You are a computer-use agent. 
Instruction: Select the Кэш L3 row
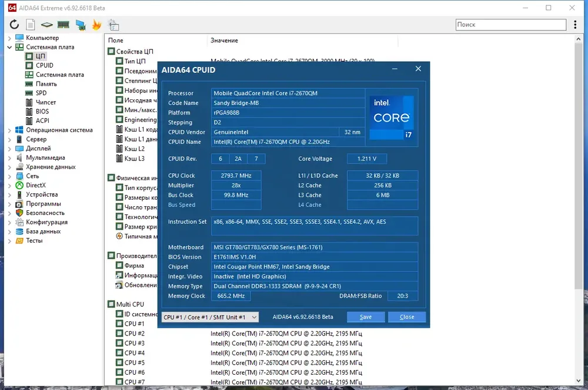pos(130,159)
